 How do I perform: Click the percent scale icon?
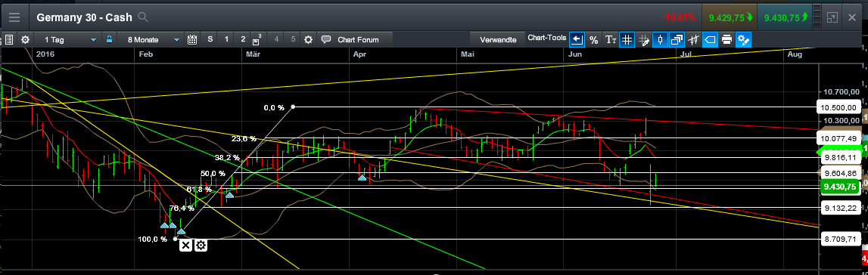pos(594,40)
